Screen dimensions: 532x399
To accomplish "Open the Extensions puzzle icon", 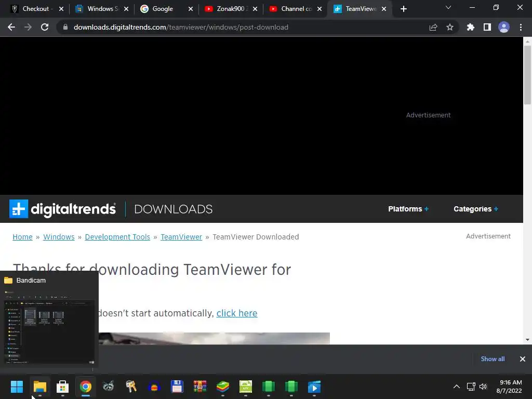I will coord(471,27).
